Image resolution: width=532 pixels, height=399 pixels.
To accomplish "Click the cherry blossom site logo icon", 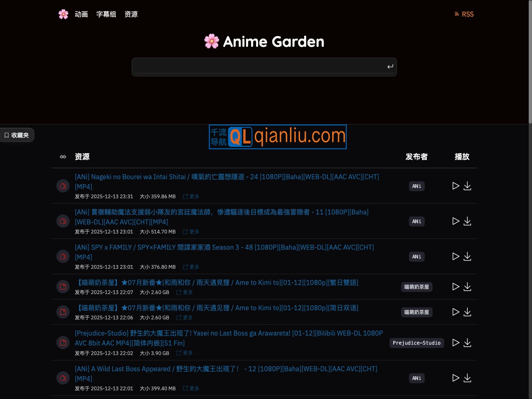I will click(x=63, y=14).
